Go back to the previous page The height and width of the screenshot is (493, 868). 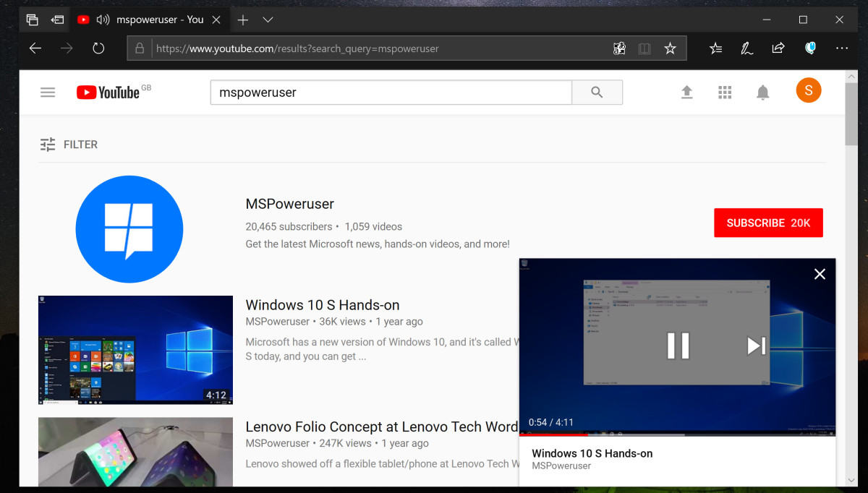coord(35,48)
